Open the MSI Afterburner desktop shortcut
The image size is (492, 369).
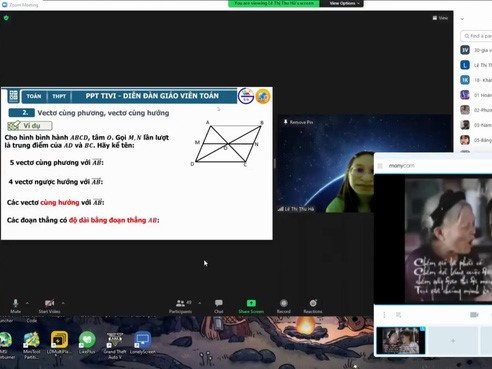[x=5, y=345]
